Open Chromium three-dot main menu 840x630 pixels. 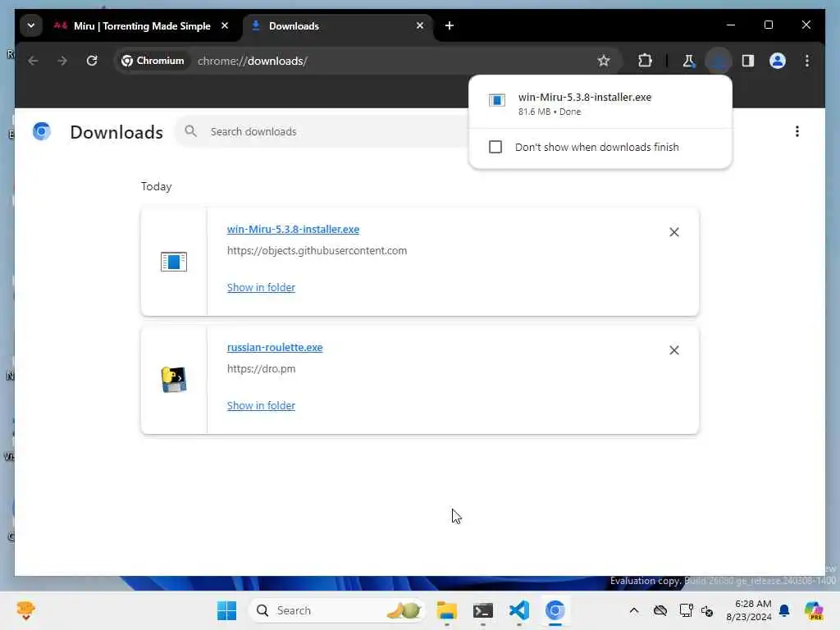click(x=807, y=61)
